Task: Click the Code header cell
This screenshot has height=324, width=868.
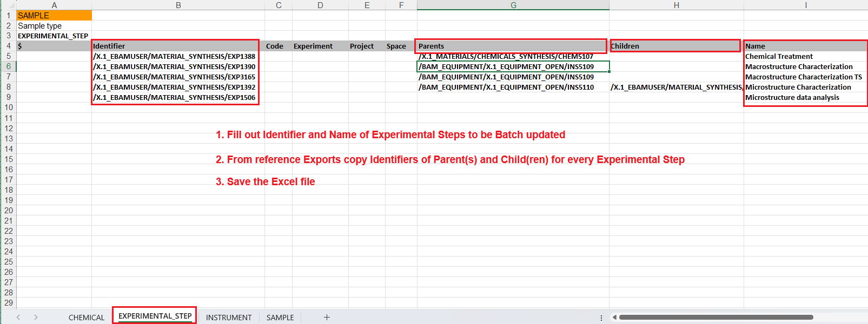Action: coord(279,46)
